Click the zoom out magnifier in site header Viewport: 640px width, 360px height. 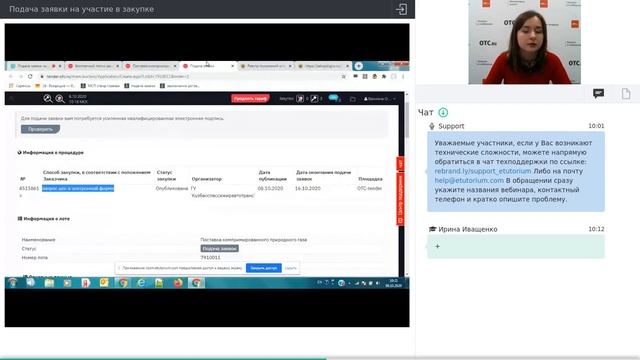coord(48,98)
